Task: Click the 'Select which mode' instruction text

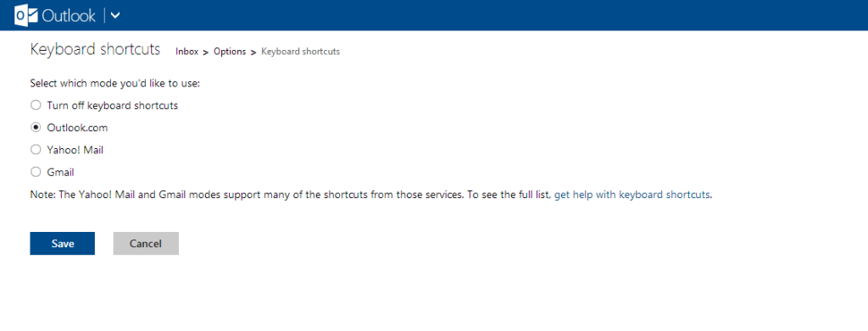Action: pos(114,84)
